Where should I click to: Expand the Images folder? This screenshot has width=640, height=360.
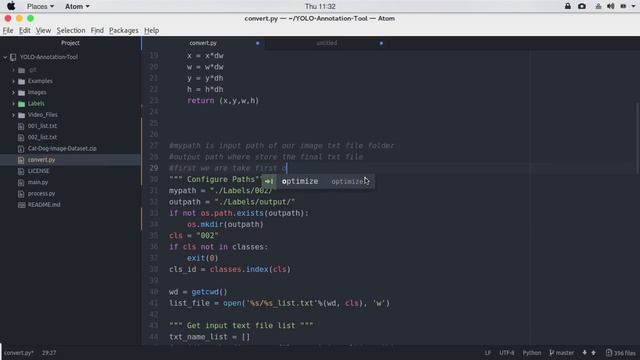(13, 93)
